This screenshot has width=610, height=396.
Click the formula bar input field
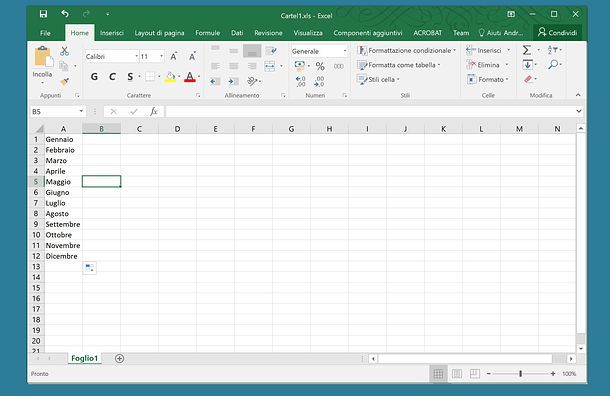[x=370, y=112]
